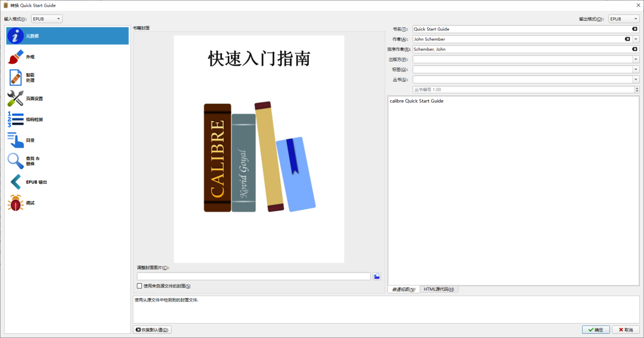Click 恢复默认值 restore defaults button
644x338 pixels.
[152, 330]
